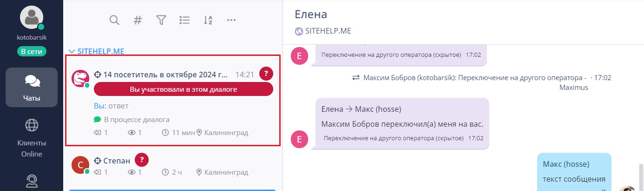Screen dimensions: 644x191
Task: Toggle the «В сети» online status badge
Action: [x=32, y=51]
